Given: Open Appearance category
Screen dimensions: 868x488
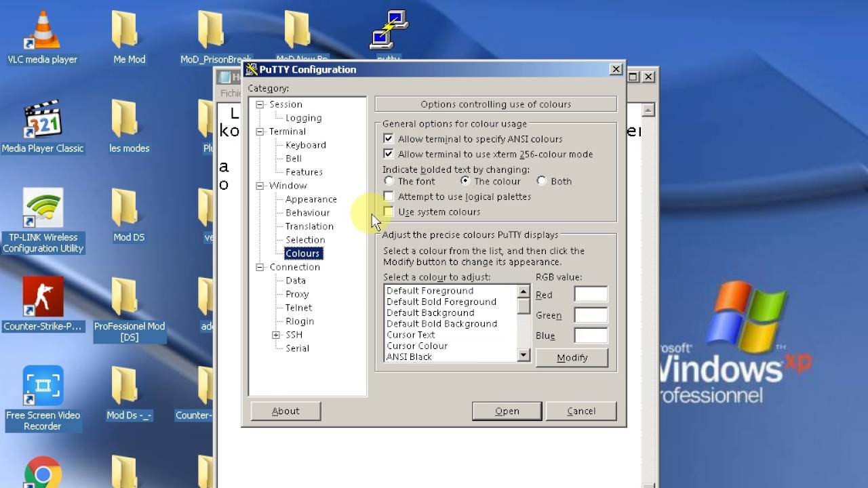Looking at the screenshot, I should (311, 199).
